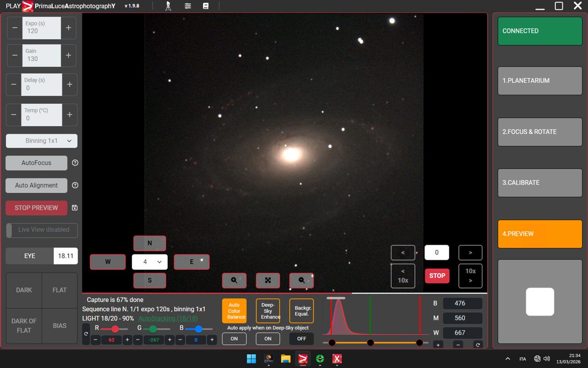Click the W white level value 667
The height and width of the screenshot is (368, 588).
tap(463, 333)
